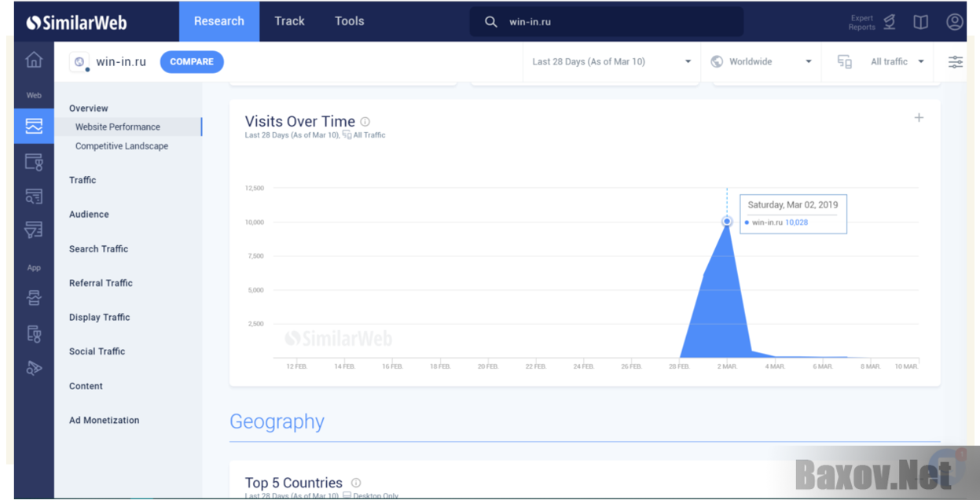The width and height of the screenshot is (980, 500).
Task: Click the search field containing win-in.ru
Action: pos(607,22)
